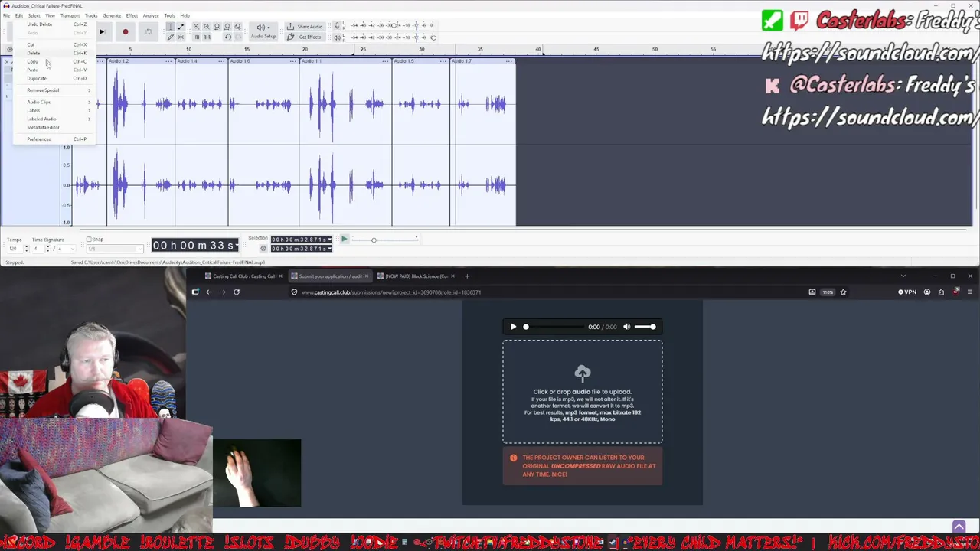Switch to NOW PAID Black Science tab
Viewport: 980px width, 551px height.
point(417,276)
